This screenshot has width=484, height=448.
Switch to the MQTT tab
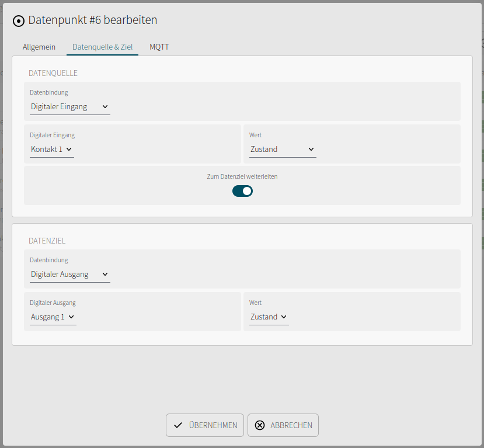click(x=159, y=47)
